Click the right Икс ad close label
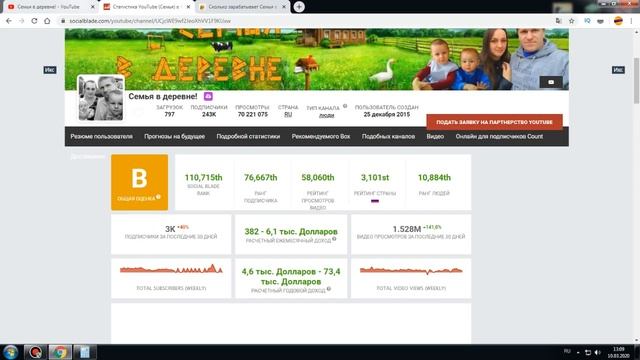This screenshot has height=360, width=640. tap(618, 70)
